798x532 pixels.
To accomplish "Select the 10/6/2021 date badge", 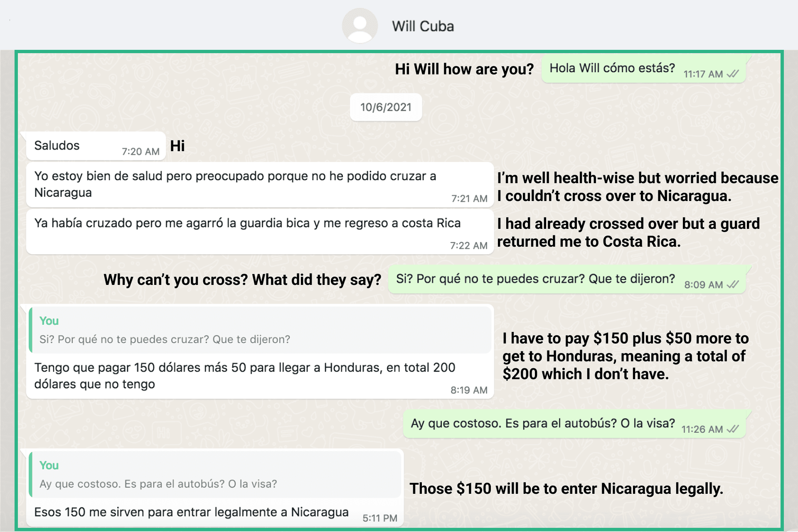I will click(386, 107).
